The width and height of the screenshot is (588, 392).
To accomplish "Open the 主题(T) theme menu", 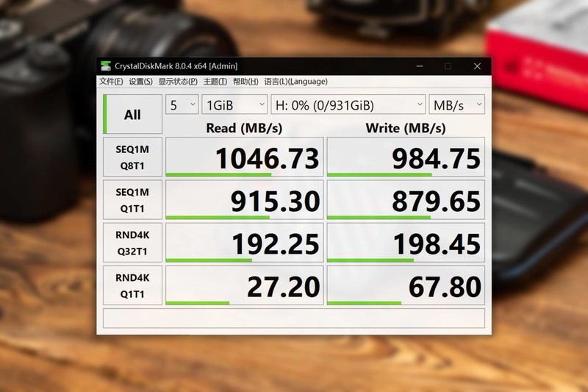I will (215, 82).
